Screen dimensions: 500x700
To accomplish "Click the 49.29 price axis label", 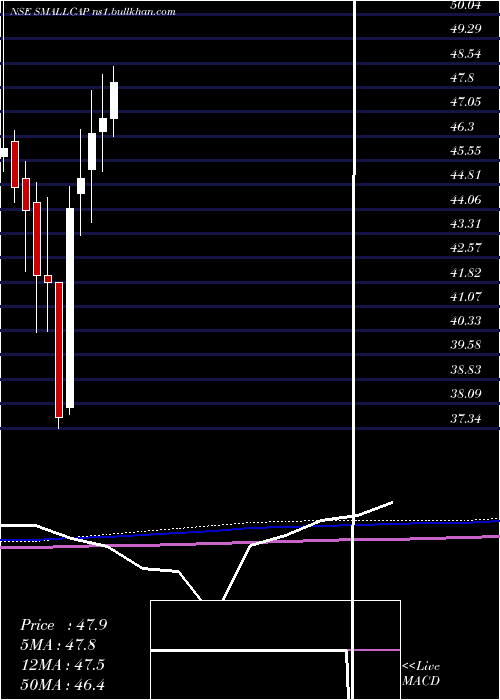I will pyautogui.click(x=467, y=29).
